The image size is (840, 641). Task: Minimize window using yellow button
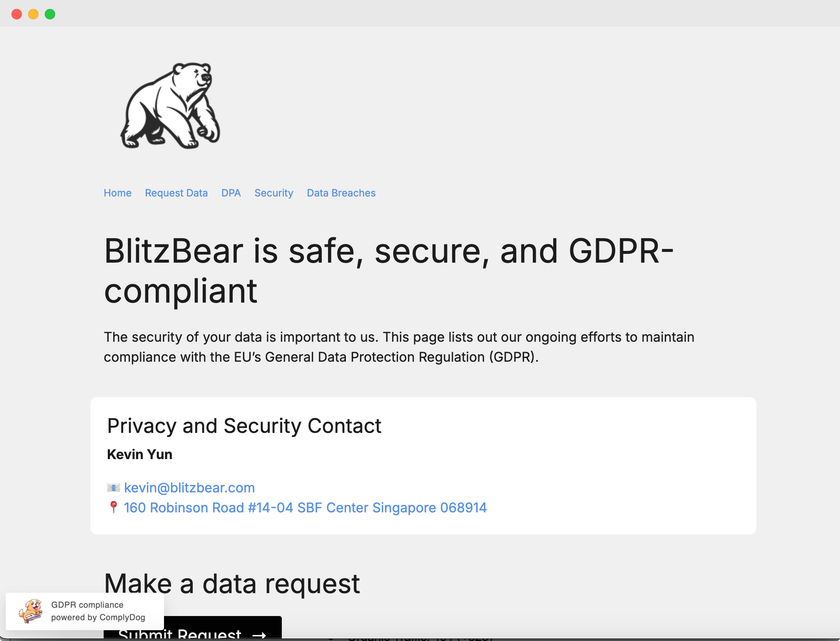33,14
